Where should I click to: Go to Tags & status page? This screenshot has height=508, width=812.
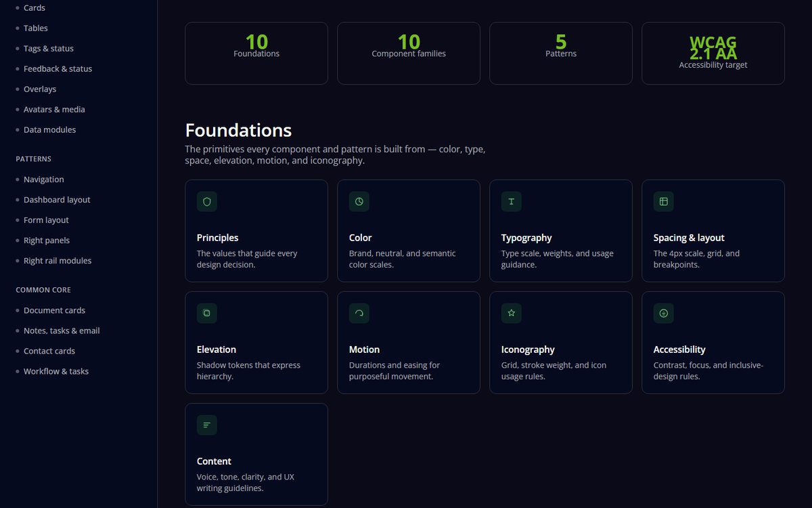(49, 49)
